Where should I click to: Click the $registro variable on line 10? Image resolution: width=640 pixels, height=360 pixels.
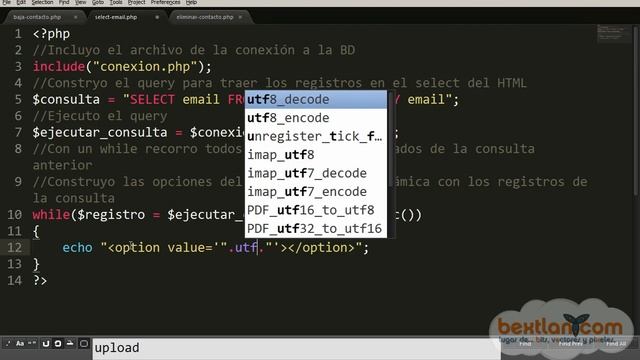(111, 215)
